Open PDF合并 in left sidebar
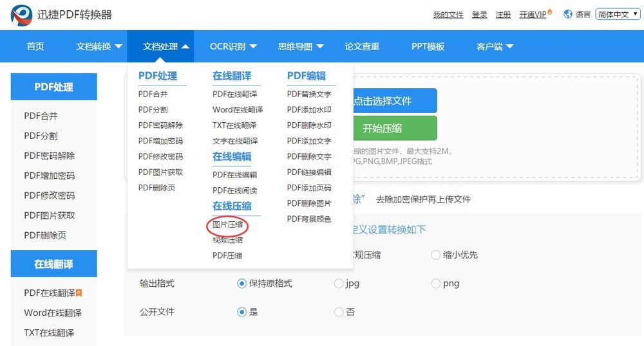This screenshot has width=644, height=346. (x=41, y=116)
